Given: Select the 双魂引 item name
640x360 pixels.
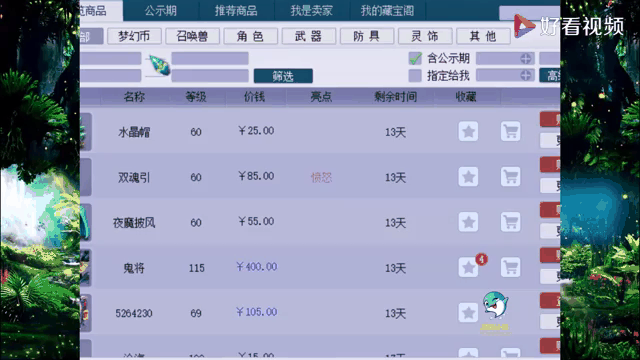Looking at the screenshot, I should (x=134, y=178).
